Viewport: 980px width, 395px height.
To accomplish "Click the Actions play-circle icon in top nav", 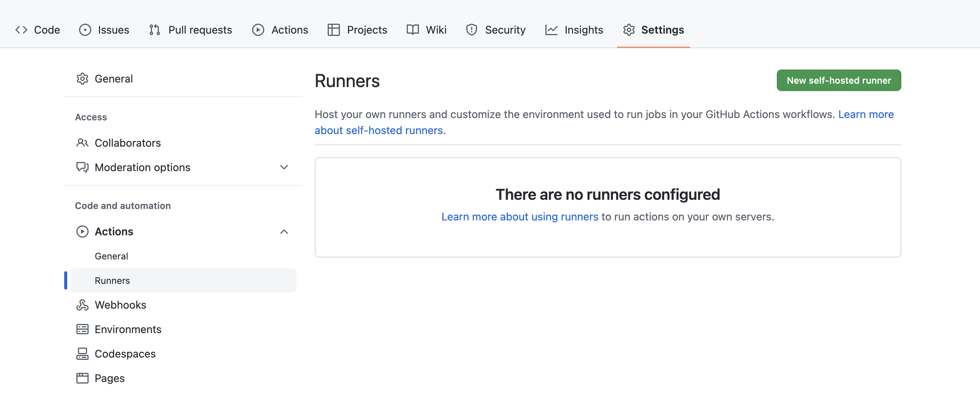I will (x=258, y=30).
